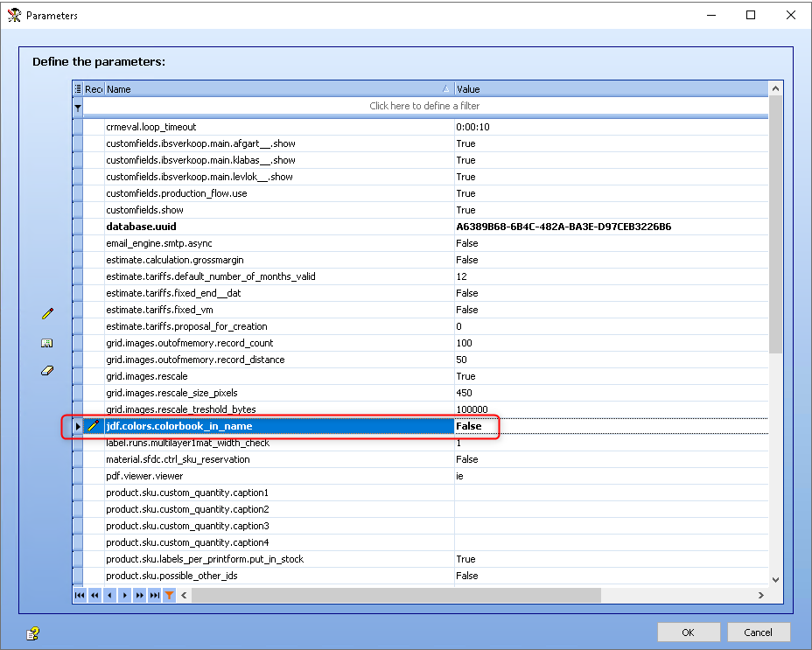Click the eraser icon in left sidebar

(47, 370)
